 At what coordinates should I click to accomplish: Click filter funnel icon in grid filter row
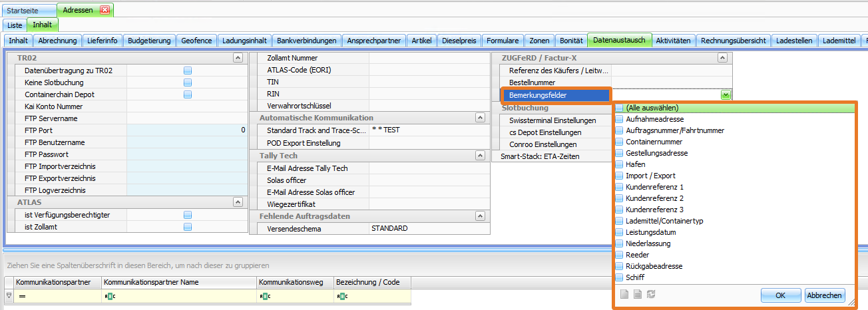(8, 295)
